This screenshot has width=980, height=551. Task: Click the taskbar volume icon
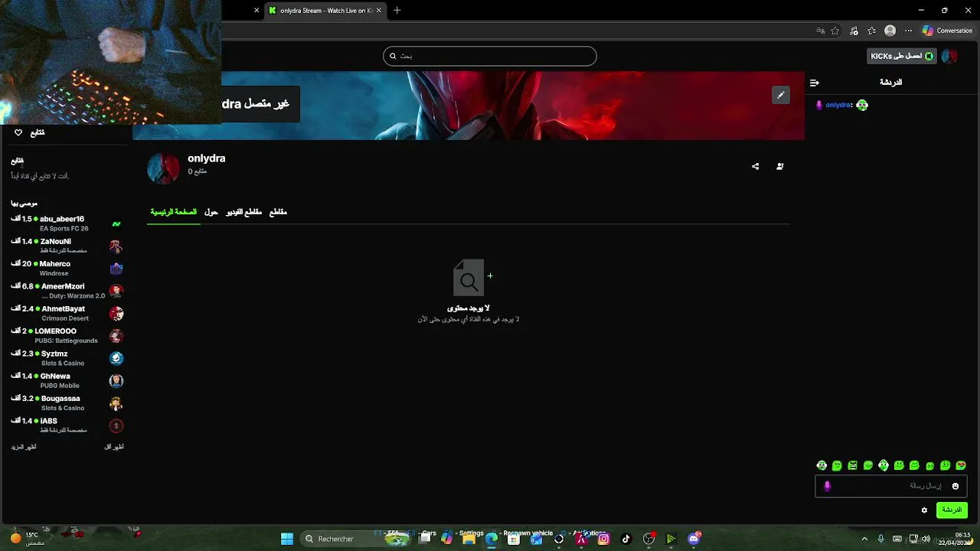pyautogui.click(x=926, y=539)
